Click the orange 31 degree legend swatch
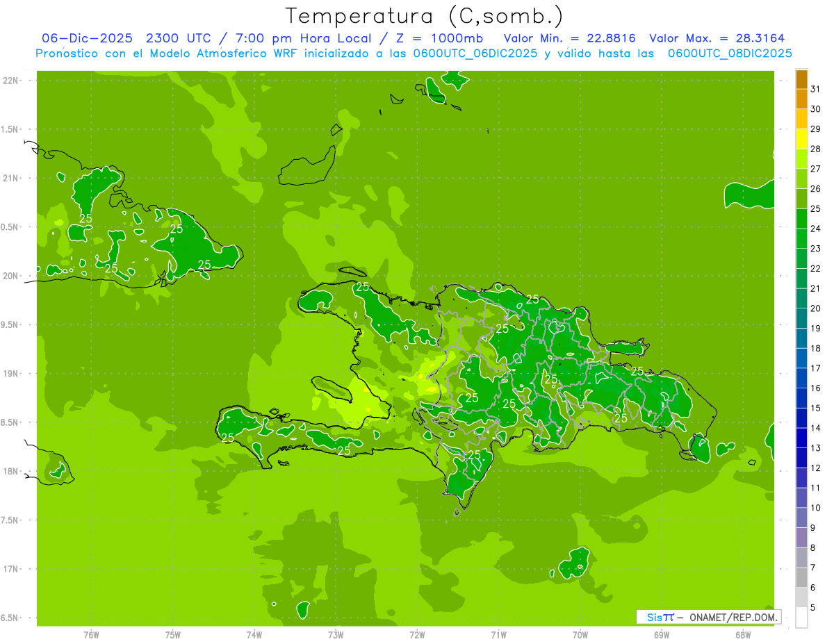The height and width of the screenshot is (644, 834). pos(801,79)
